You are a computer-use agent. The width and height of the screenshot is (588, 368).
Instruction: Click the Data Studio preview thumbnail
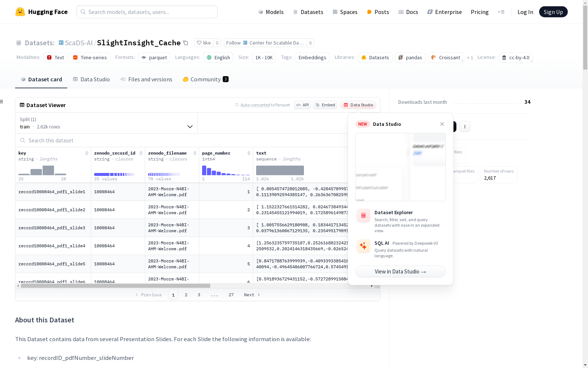[x=401, y=167]
